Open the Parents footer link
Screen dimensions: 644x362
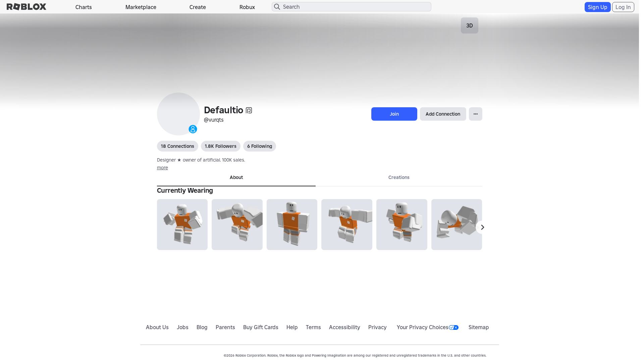(225, 327)
